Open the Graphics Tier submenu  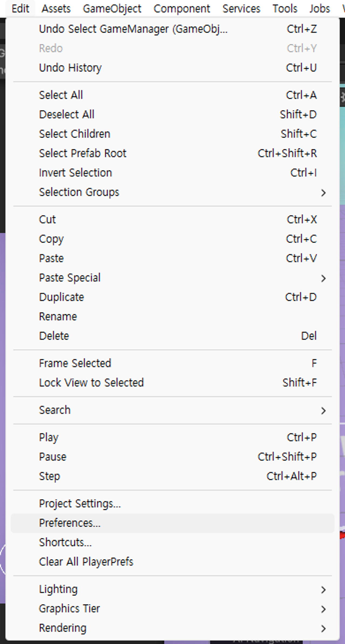pyautogui.click(x=172, y=609)
